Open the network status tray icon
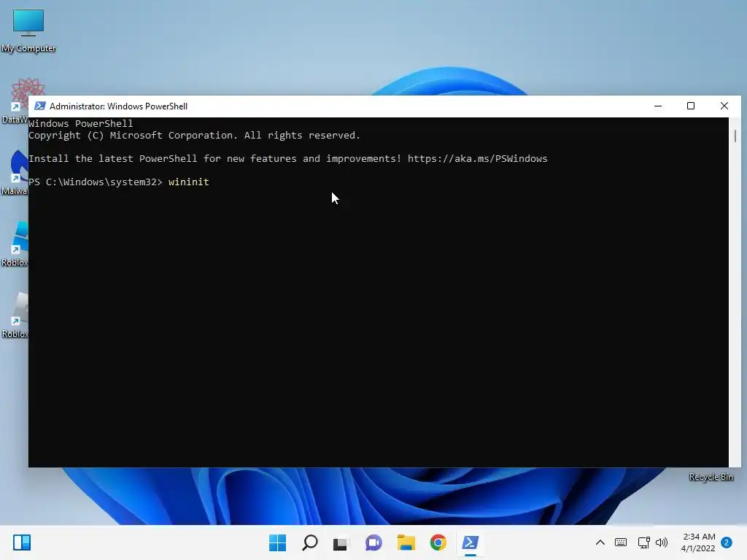The width and height of the screenshot is (747, 560). click(x=643, y=542)
